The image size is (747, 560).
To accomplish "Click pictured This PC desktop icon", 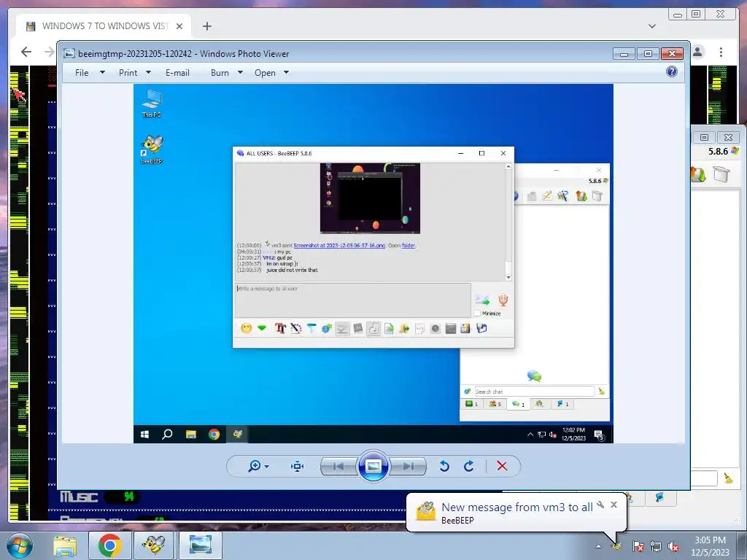I will (152, 104).
